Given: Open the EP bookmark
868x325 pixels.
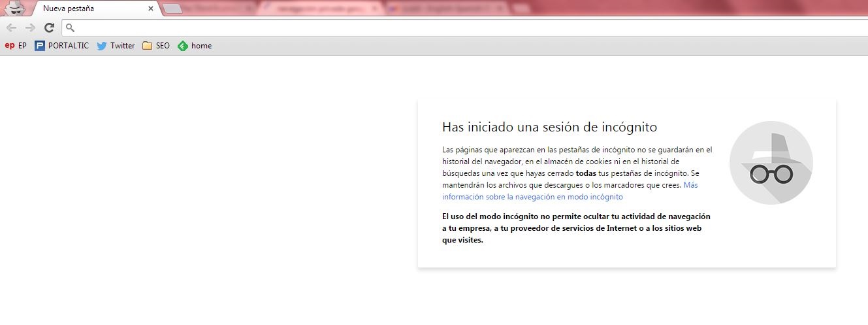Looking at the screenshot, I should (16, 46).
